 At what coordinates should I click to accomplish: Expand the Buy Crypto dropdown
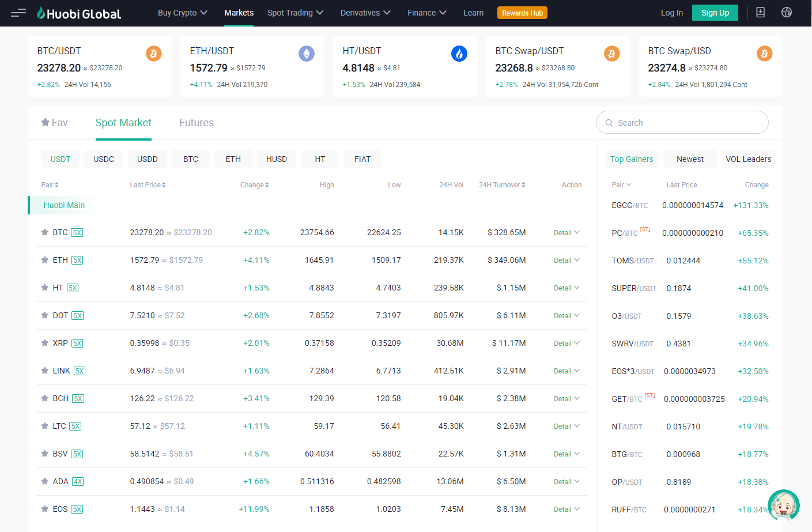[x=182, y=13]
